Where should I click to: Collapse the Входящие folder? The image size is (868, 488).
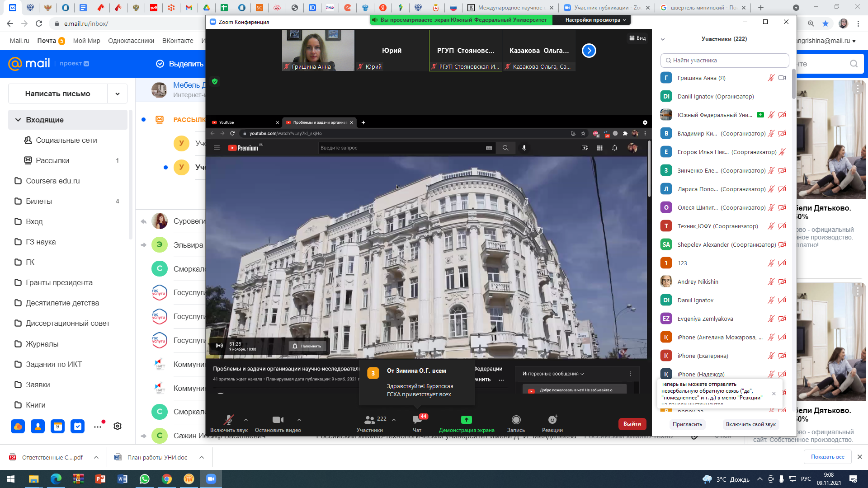click(x=18, y=120)
